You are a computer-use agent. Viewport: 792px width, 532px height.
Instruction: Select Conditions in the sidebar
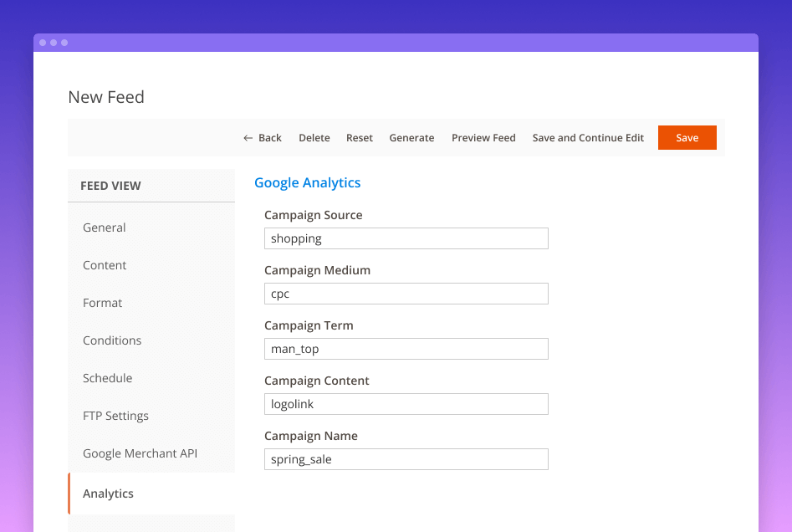(112, 340)
